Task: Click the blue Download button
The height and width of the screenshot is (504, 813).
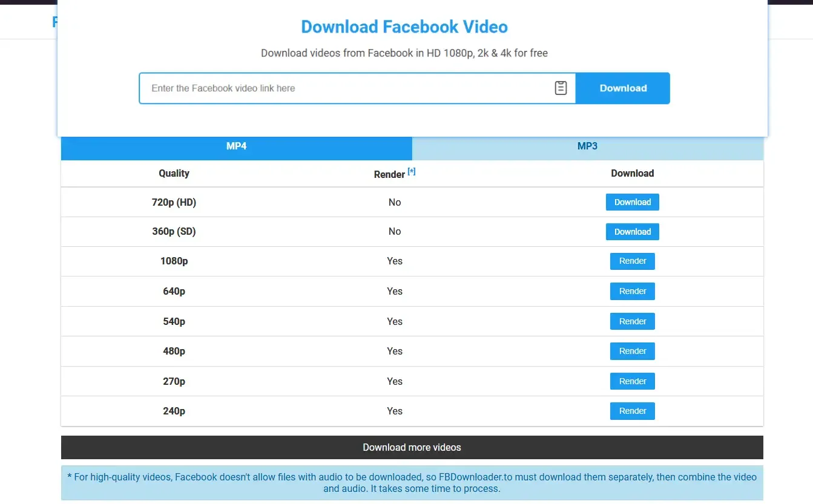Action: 623,88
